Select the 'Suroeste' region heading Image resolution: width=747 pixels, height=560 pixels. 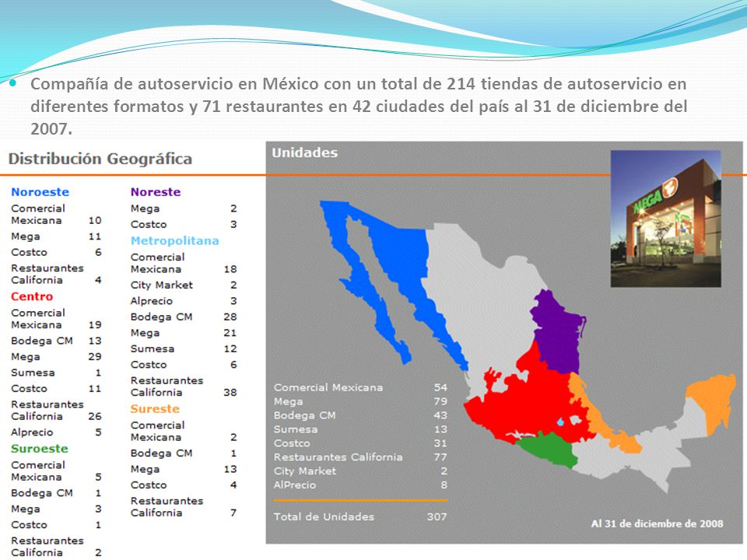[40, 449]
